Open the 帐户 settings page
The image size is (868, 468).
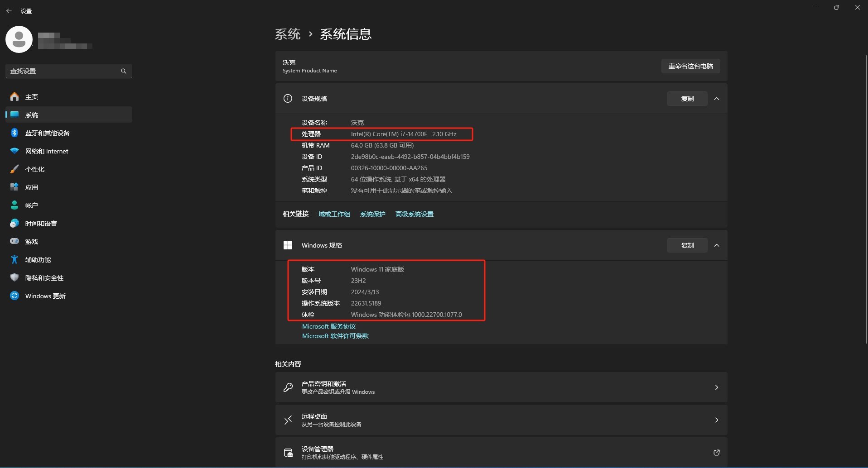point(32,205)
